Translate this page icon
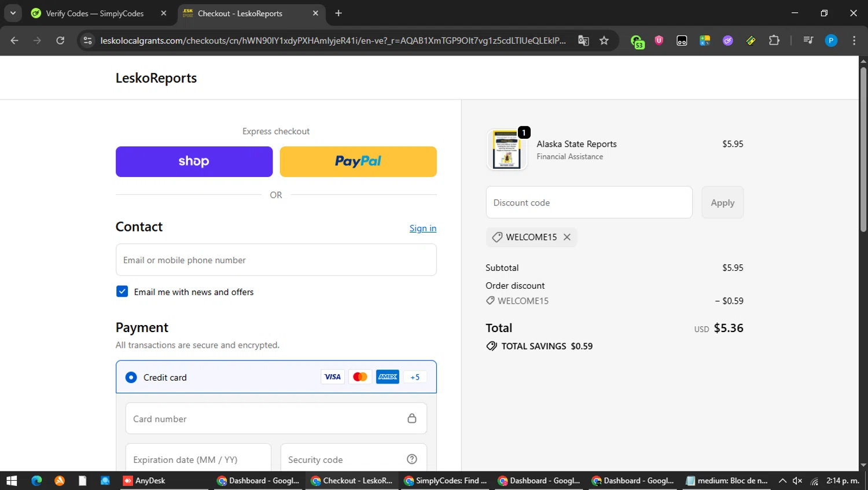Image resolution: width=868 pixels, height=490 pixels. pos(583,40)
